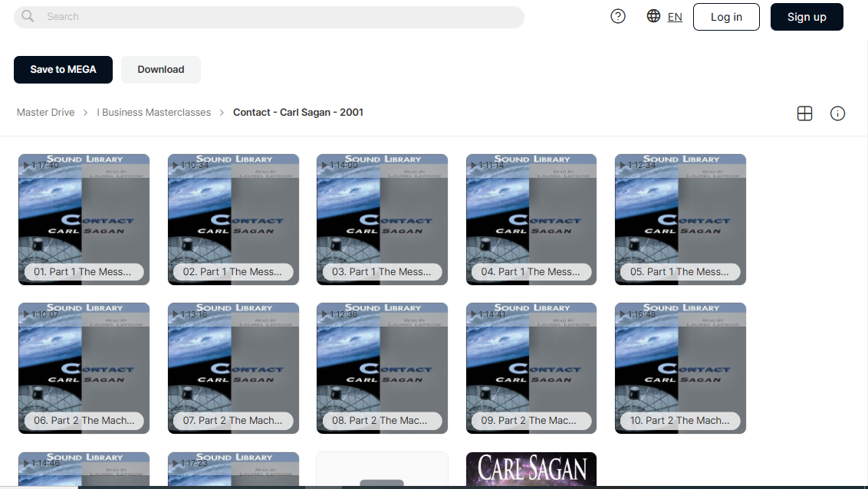Open the Carl Sagan cover image thumbnail
The height and width of the screenshot is (489, 868).
[531, 469]
